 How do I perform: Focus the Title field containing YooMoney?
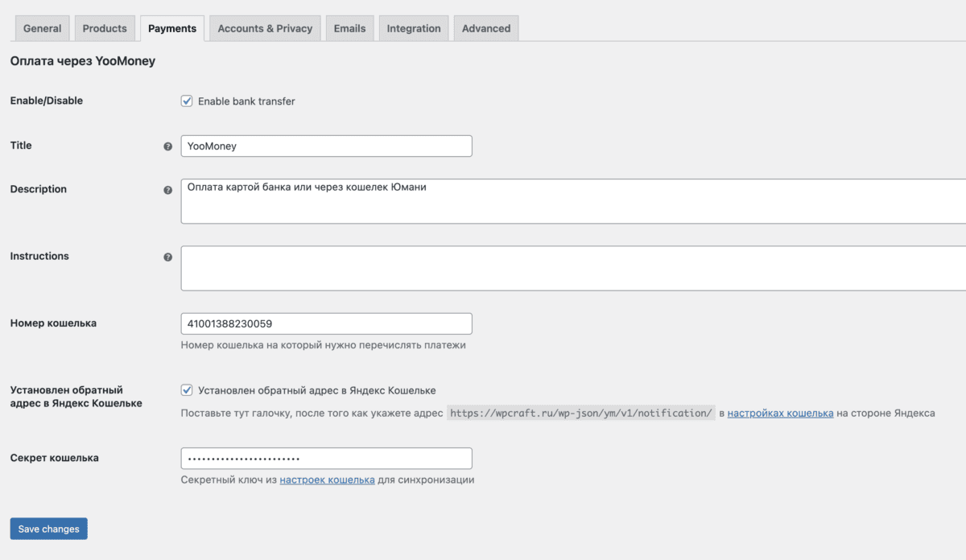click(x=326, y=146)
